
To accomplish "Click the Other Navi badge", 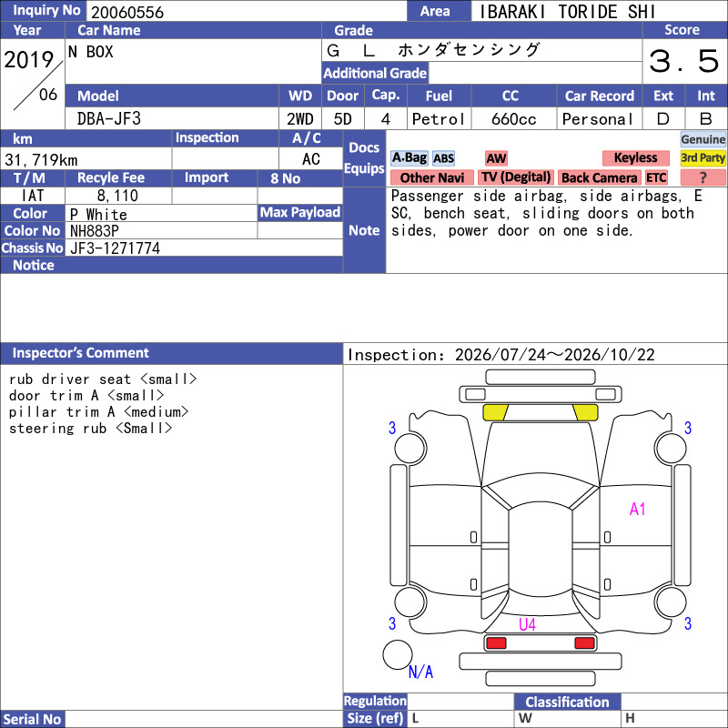I will pyautogui.click(x=431, y=177).
